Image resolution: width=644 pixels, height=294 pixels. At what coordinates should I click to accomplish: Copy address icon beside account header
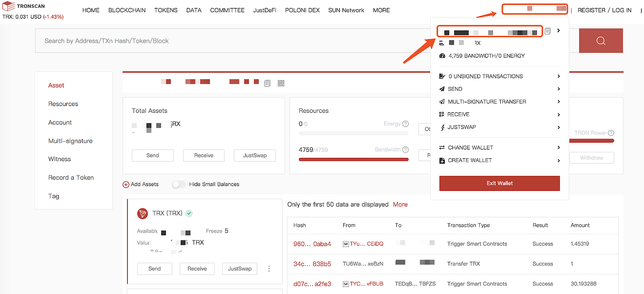267,83
